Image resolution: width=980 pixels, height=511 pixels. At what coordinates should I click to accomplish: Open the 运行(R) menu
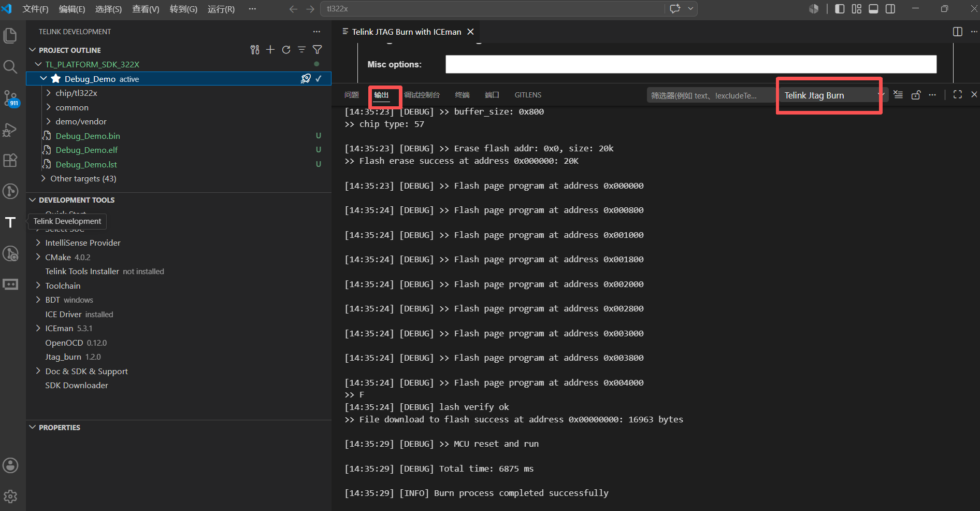click(x=221, y=9)
